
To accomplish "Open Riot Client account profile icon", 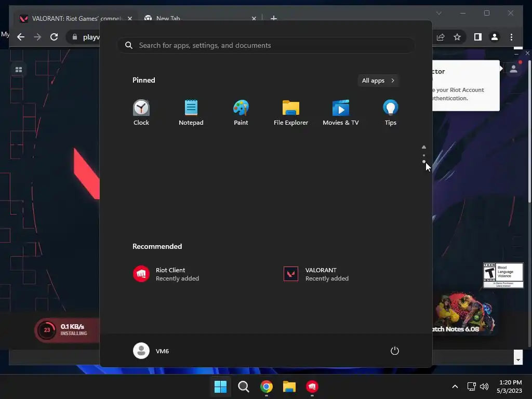I will pyautogui.click(x=514, y=69).
